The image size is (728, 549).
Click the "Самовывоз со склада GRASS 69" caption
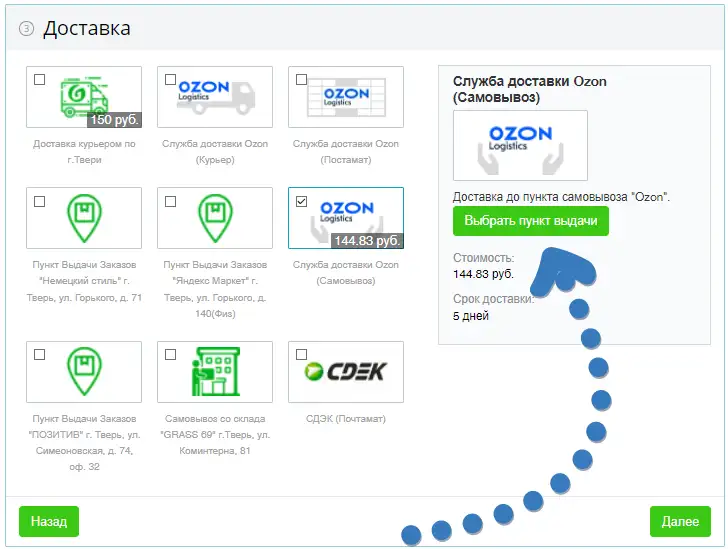pos(215,435)
